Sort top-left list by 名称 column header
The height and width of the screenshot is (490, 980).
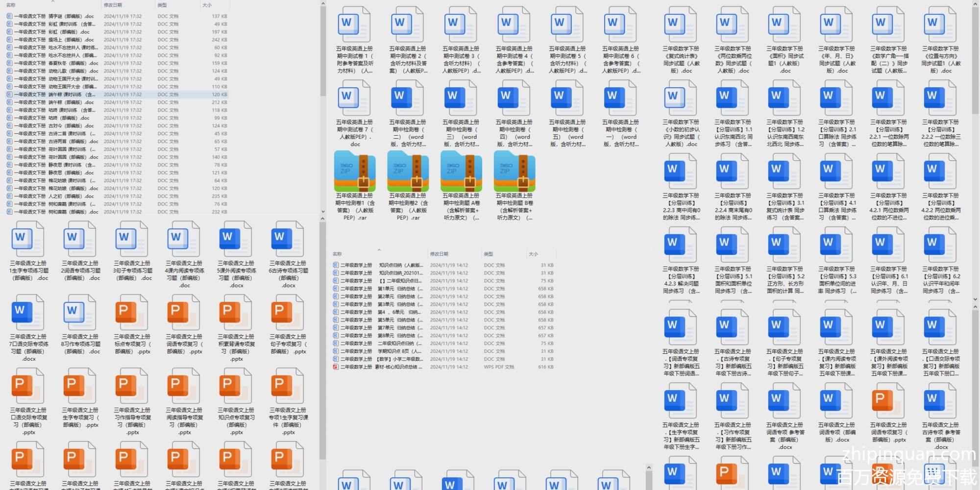pos(11,5)
